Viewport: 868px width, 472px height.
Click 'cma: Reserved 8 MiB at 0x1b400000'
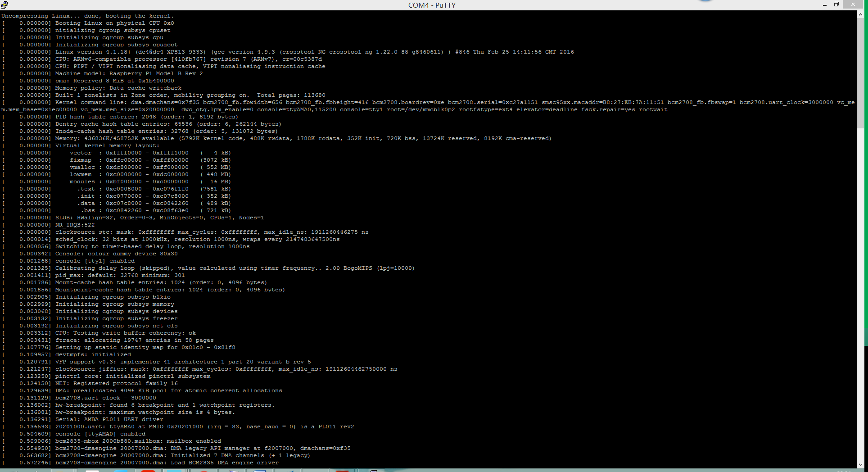pyautogui.click(x=114, y=81)
